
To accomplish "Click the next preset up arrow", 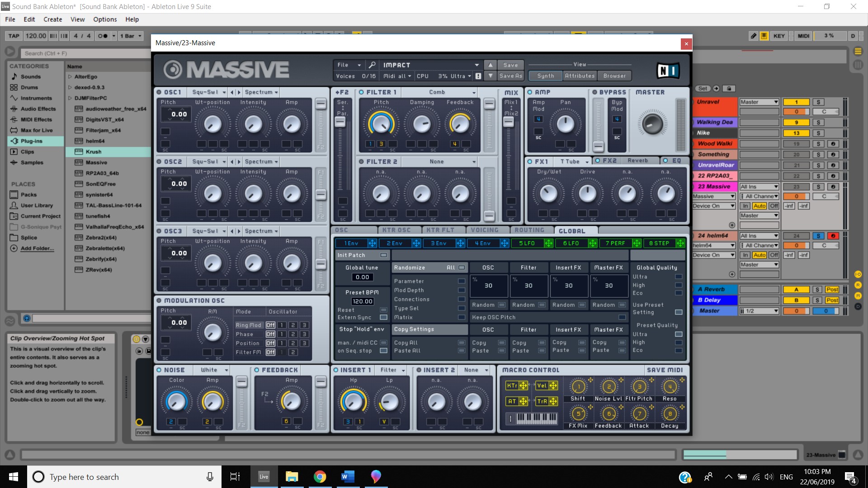I will click(x=491, y=65).
